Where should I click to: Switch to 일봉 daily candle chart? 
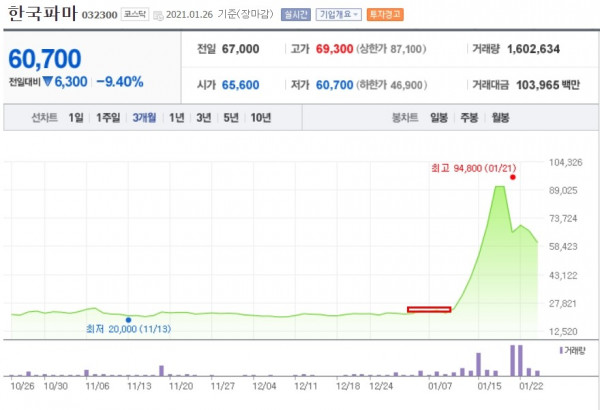tap(439, 118)
